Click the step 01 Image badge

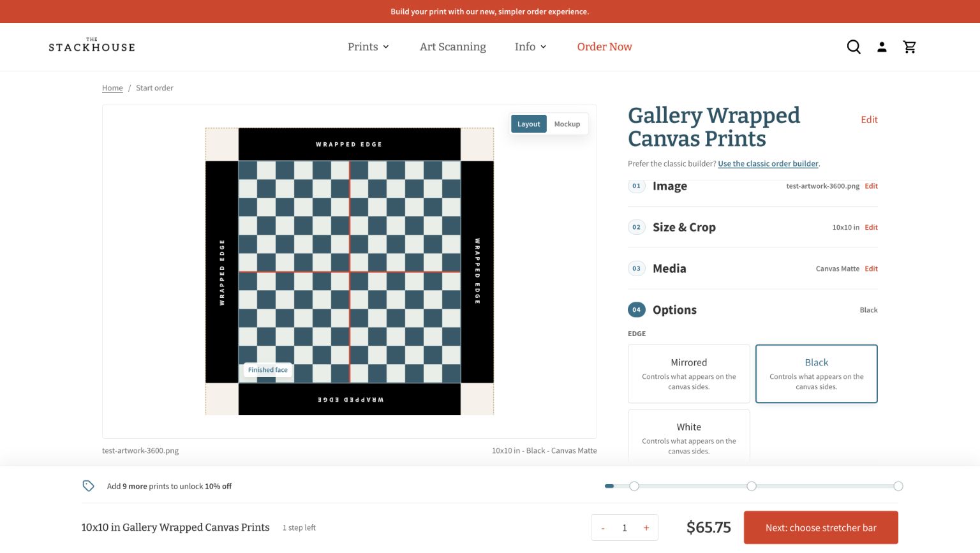[x=636, y=186]
